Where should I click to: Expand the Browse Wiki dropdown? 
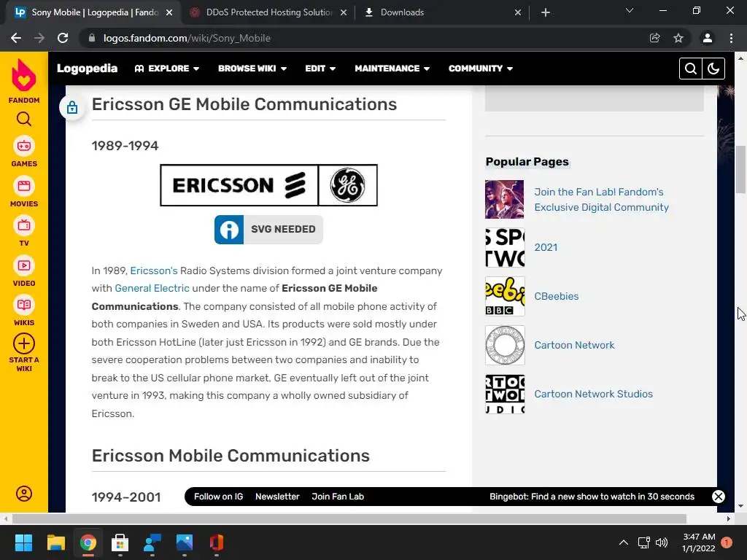pos(252,69)
